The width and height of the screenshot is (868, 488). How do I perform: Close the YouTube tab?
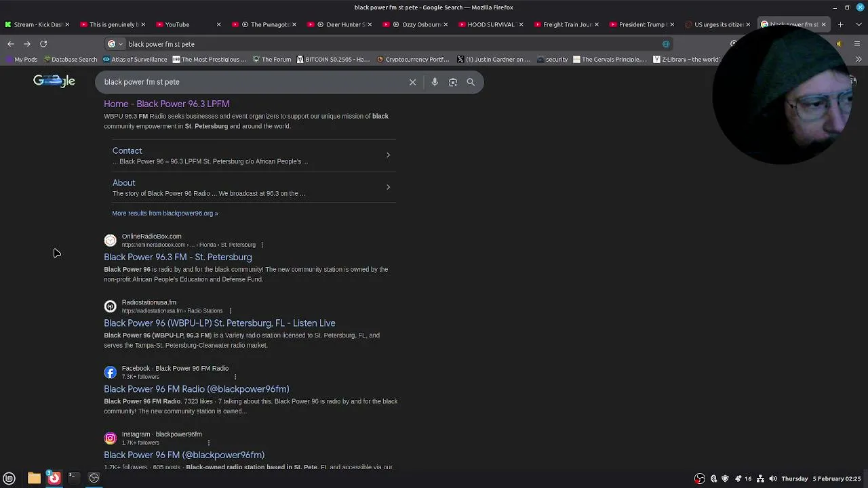coord(218,24)
